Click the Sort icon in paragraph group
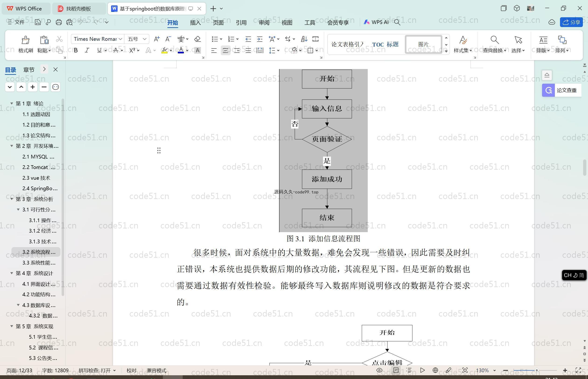This screenshot has height=379, width=588. click(x=304, y=39)
